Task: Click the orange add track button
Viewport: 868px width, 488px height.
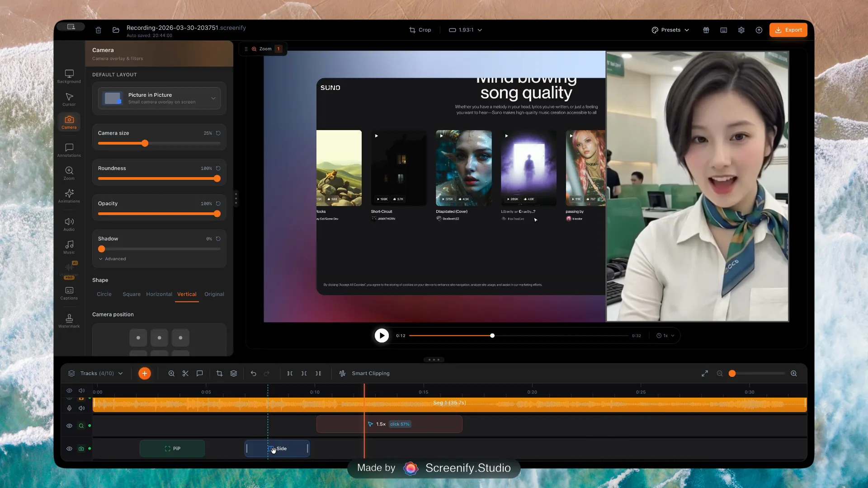Action: point(145,373)
